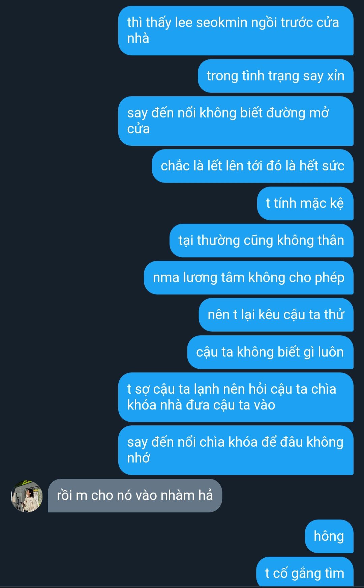This screenshot has height=588, width=364.
Task: Tap the word 'nhớ' in the key message
Action: [x=138, y=458]
